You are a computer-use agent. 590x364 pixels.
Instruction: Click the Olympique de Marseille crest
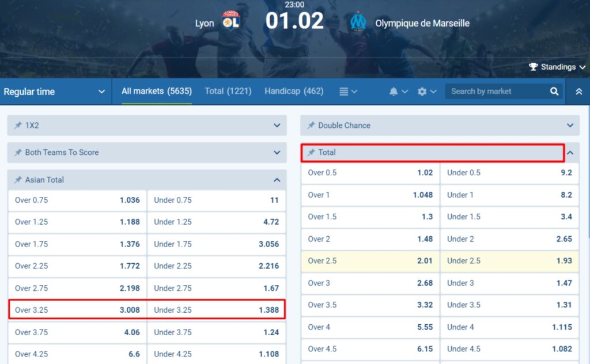pyautogui.click(x=358, y=22)
